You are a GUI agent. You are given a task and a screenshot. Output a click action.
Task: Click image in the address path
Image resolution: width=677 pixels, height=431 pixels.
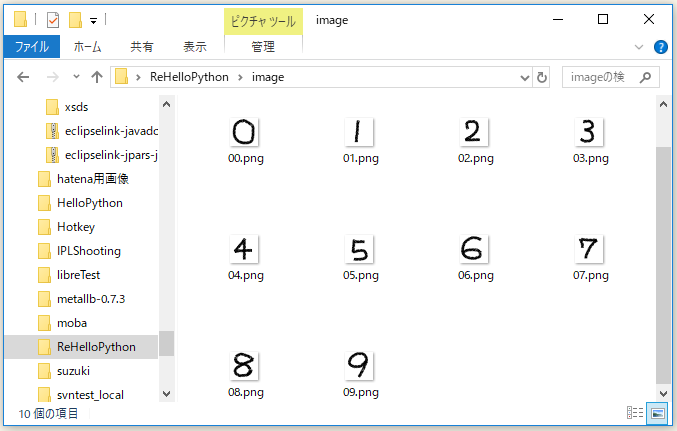coord(268,77)
